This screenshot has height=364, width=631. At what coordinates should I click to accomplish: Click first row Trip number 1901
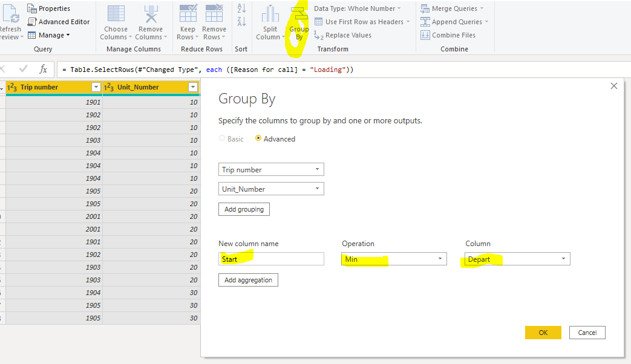pyautogui.click(x=54, y=102)
